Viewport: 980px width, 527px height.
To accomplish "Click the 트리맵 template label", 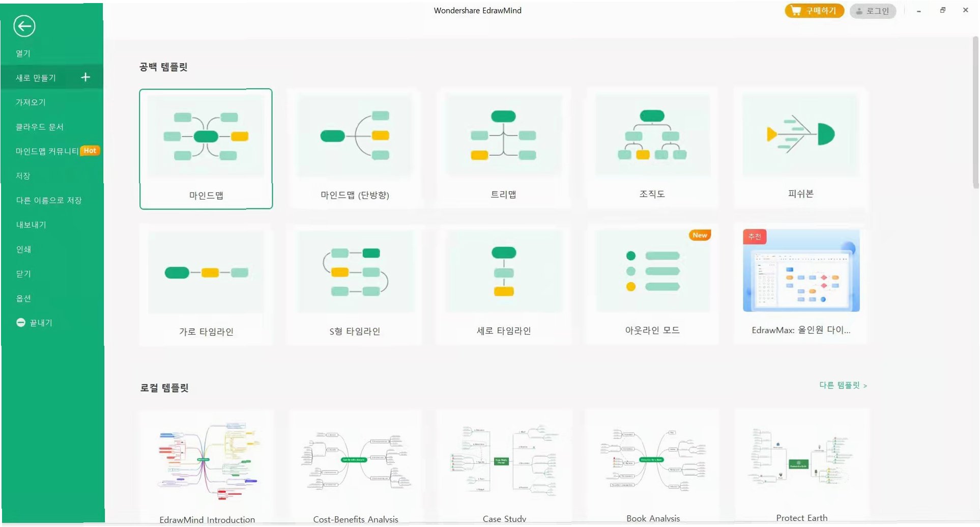I will pyautogui.click(x=503, y=194).
